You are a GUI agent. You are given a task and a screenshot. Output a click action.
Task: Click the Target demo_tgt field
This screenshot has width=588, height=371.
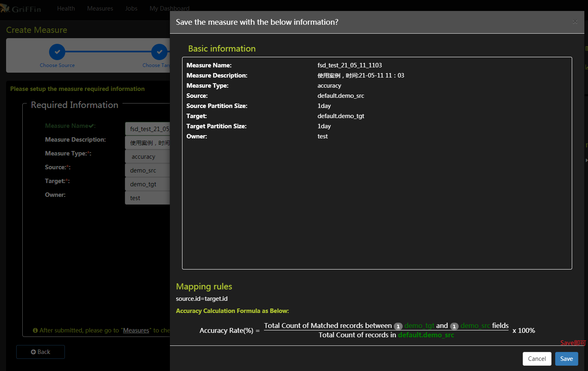coord(148,184)
